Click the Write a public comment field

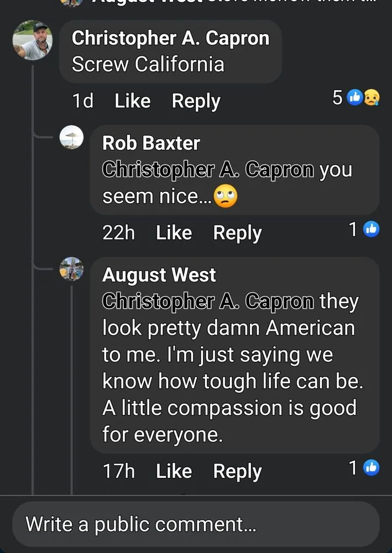coord(196,524)
